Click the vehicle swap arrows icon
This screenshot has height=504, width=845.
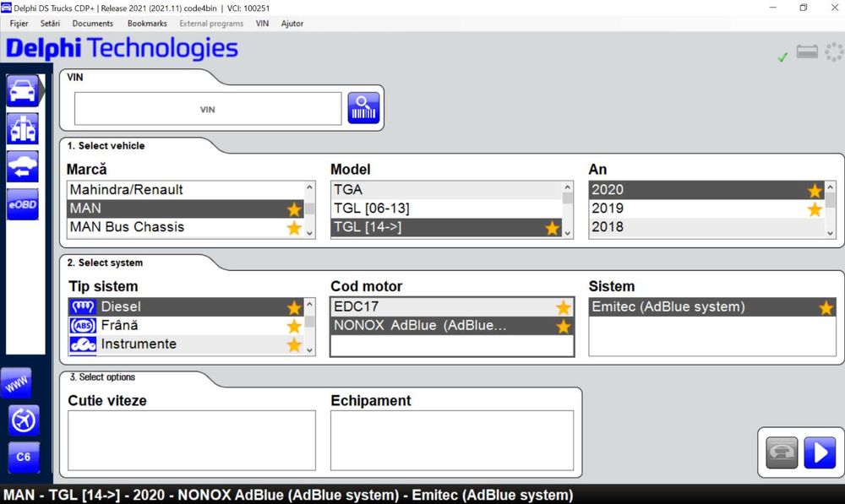click(x=23, y=166)
